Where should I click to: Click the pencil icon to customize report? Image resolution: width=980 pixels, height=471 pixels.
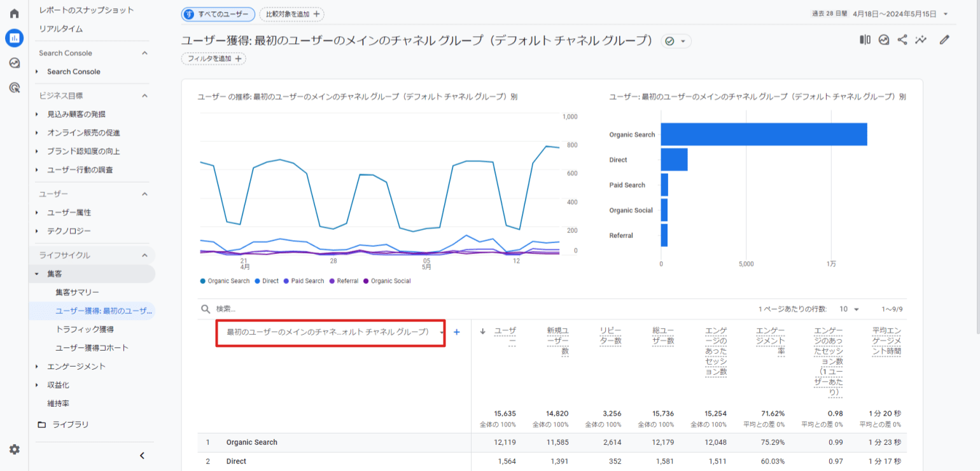(x=944, y=40)
